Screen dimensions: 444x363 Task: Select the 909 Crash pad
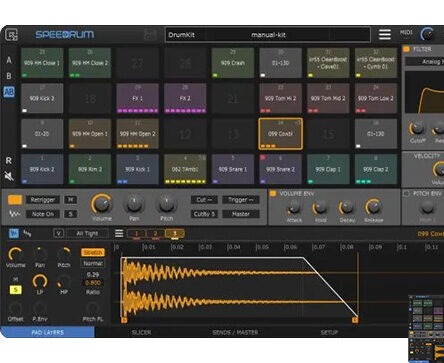click(x=233, y=63)
